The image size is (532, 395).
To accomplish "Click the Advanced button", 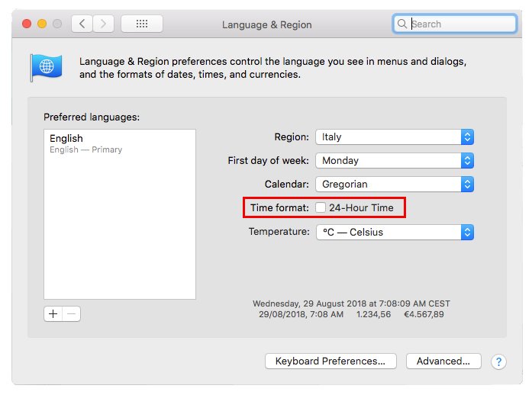I will pyautogui.click(x=443, y=361).
